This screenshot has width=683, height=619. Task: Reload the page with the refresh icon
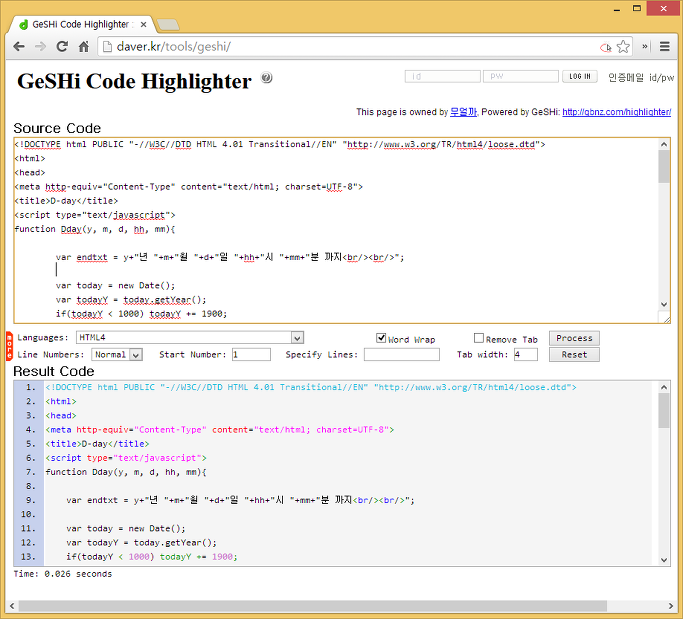[62, 47]
